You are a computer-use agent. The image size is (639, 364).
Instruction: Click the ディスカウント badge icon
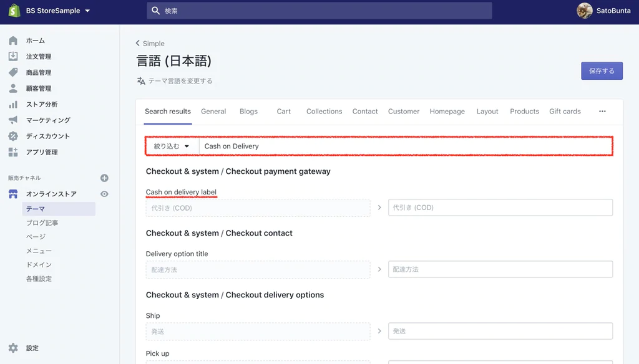(x=13, y=136)
